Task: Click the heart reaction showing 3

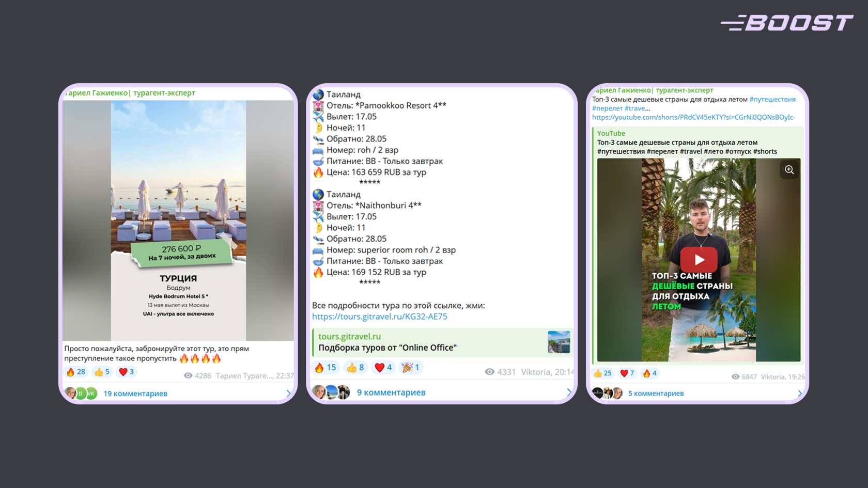Action: (x=126, y=372)
